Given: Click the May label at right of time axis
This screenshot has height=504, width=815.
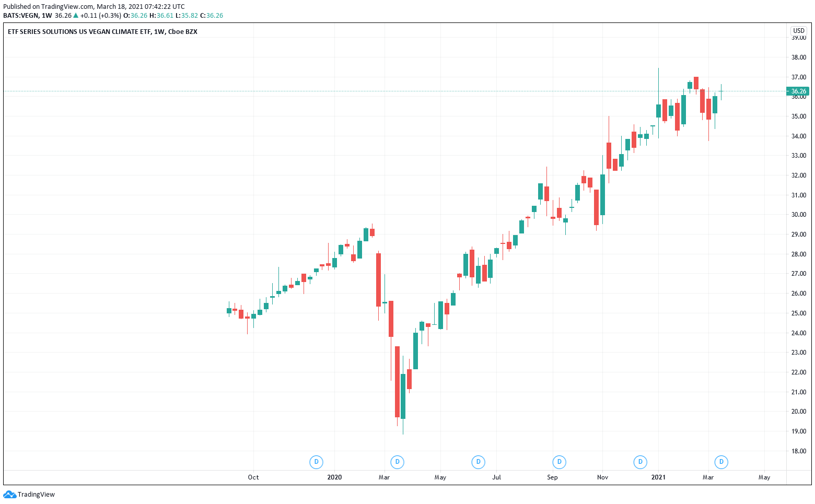Looking at the screenshot, I should [x=764, y=477].
